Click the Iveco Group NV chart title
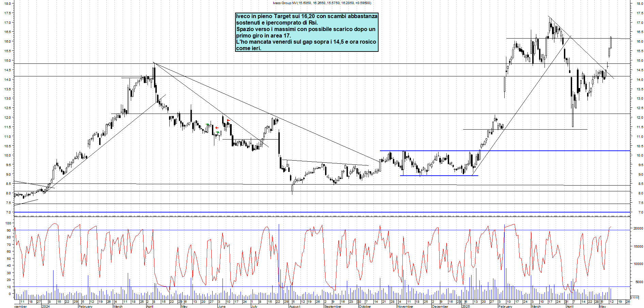644x308 pixels. coord(322,3)
